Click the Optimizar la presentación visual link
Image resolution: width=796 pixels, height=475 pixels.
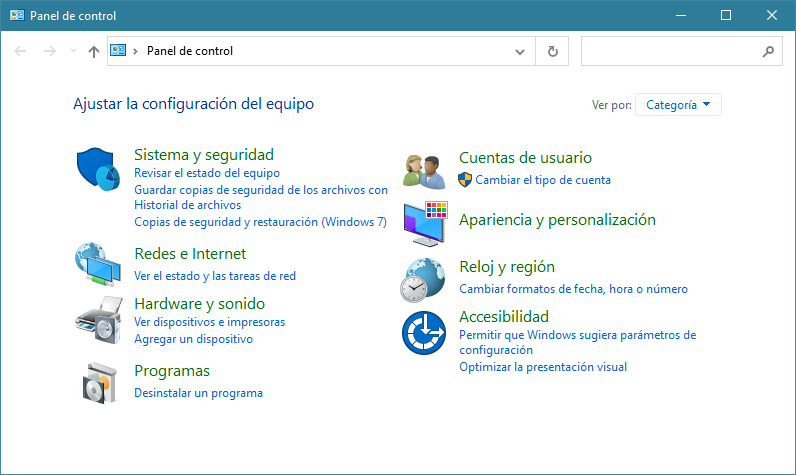coord(543,367)
